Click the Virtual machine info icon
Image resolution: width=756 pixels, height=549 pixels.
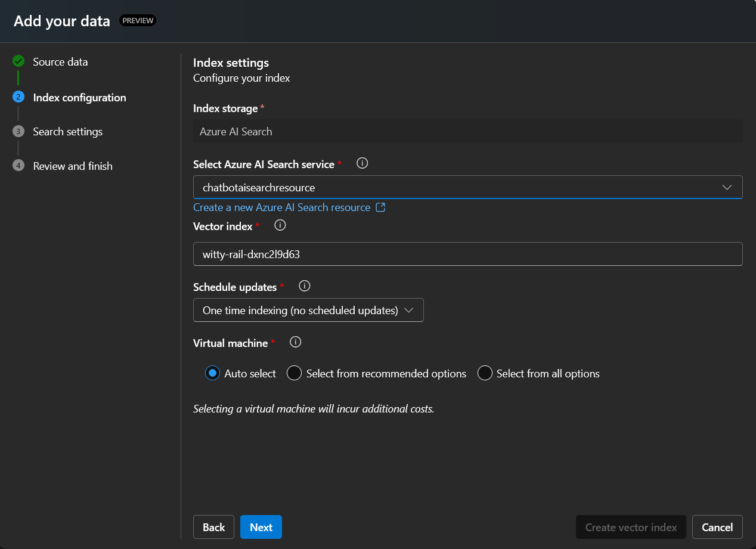pos(295,342)
